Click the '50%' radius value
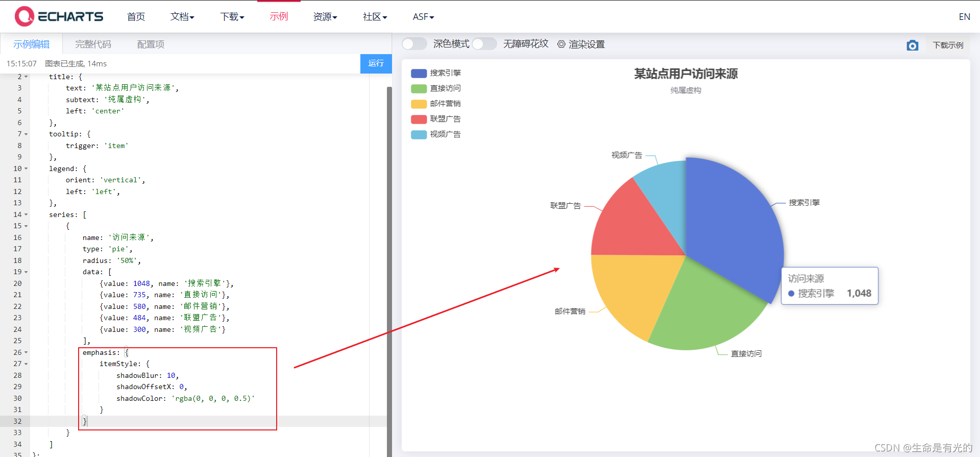Viewport: 980px width, 457px height. pyautogui.click(x=127, y=261)
